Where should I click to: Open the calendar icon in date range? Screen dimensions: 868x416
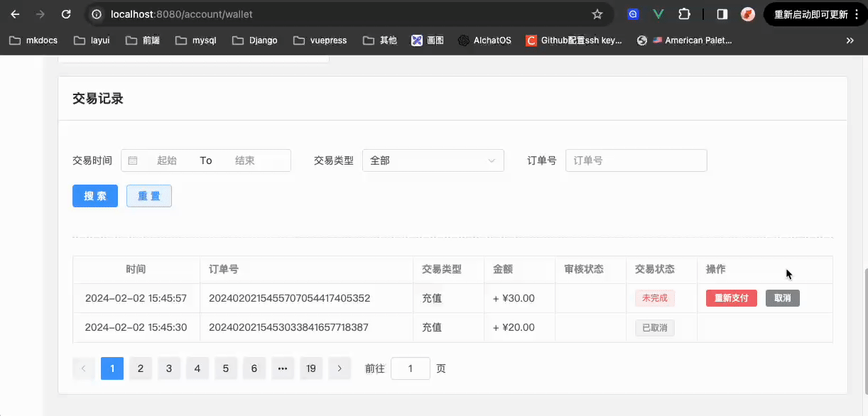pos(133,160)
